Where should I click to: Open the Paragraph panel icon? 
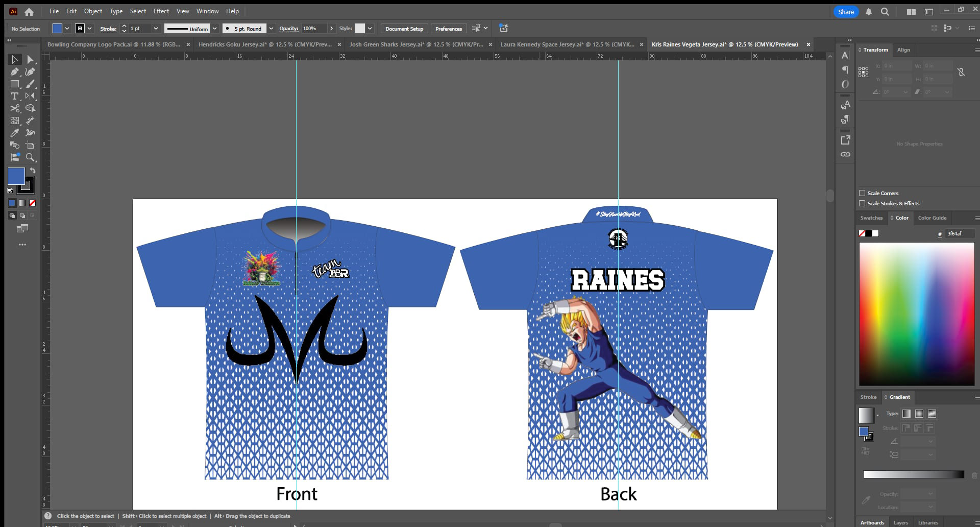coord(845,69)
